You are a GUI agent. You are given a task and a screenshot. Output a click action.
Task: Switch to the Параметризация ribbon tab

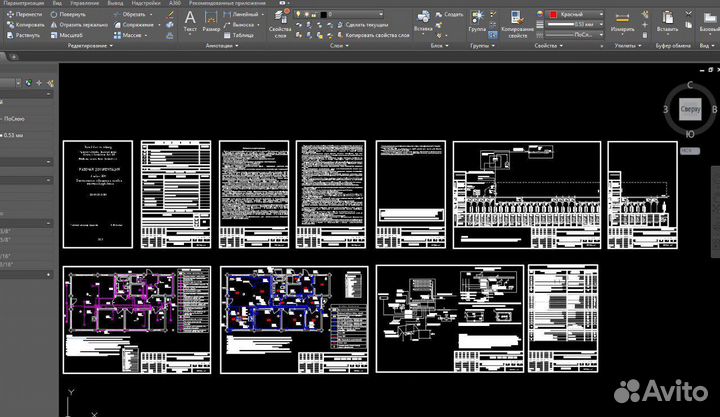(x=24, y=4)
